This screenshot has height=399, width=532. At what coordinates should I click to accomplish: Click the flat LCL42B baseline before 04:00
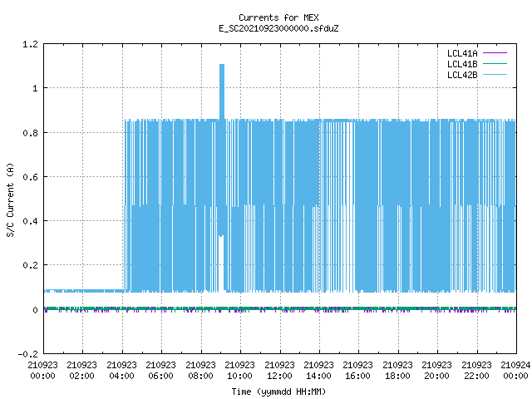[83, 291]
